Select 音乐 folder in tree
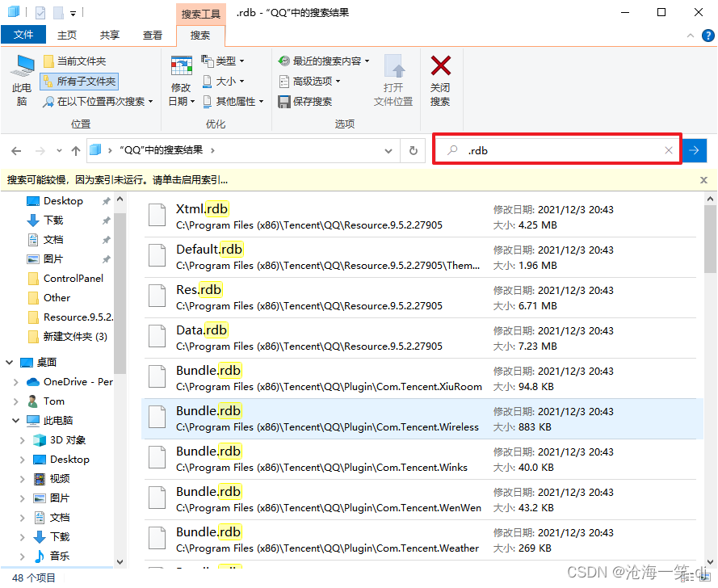The width and height of the screenshot is (718, 588). pyautogui.click(x=60, y=556)
